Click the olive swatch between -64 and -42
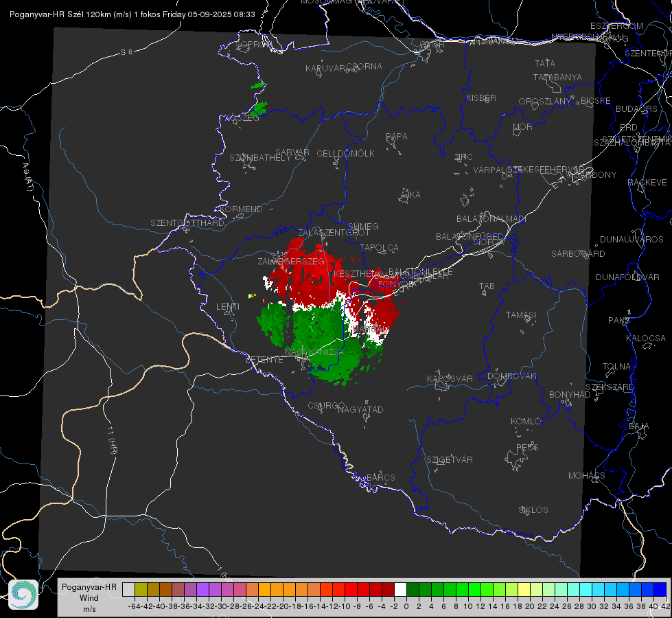Screen dimensions: 672x618 [x=141, y=589]
